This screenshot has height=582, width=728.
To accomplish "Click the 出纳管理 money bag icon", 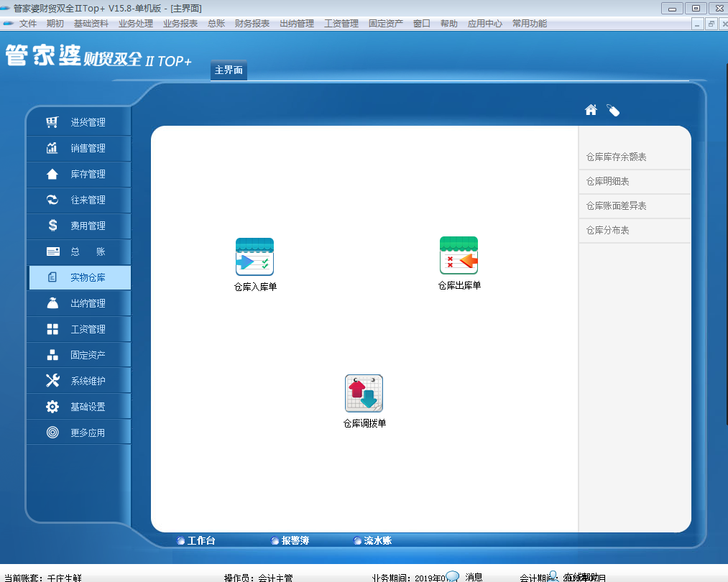I will click(52, 303).
